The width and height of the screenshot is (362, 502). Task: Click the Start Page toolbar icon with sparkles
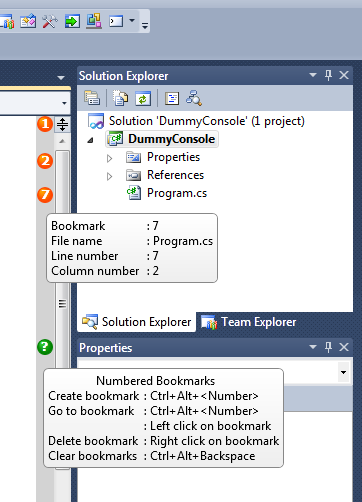[x=28, y=21]
